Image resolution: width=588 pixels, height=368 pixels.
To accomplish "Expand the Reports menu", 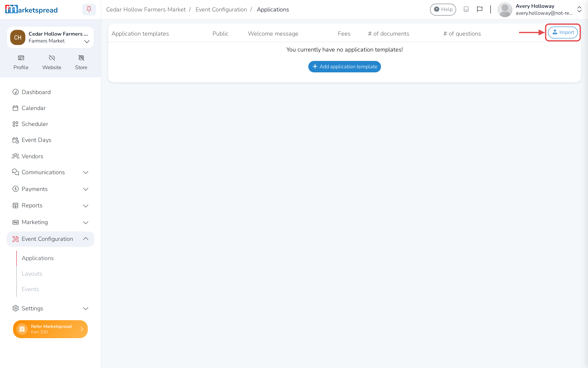I will tap(50, 206).
